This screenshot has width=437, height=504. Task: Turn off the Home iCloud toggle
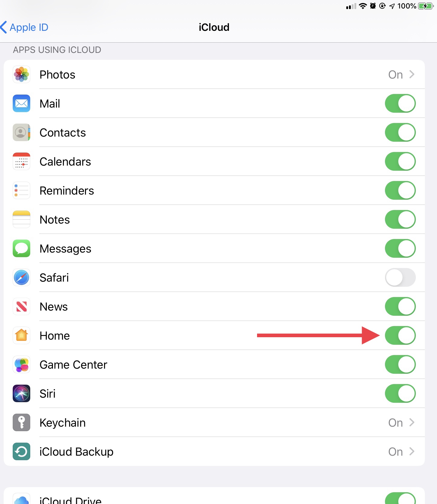point(400,335)
